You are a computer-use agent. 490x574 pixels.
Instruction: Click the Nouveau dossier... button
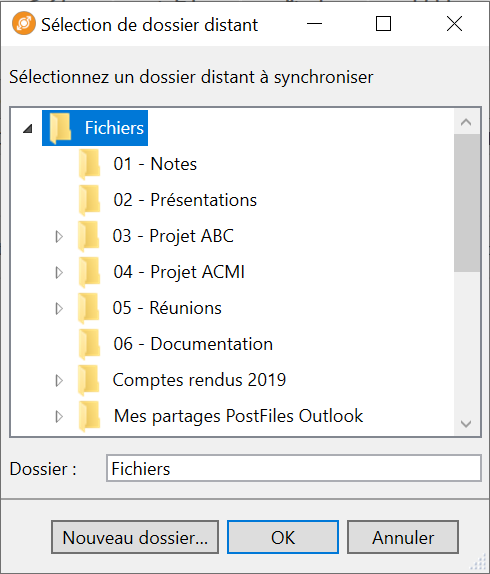click(x=135, y=537)
